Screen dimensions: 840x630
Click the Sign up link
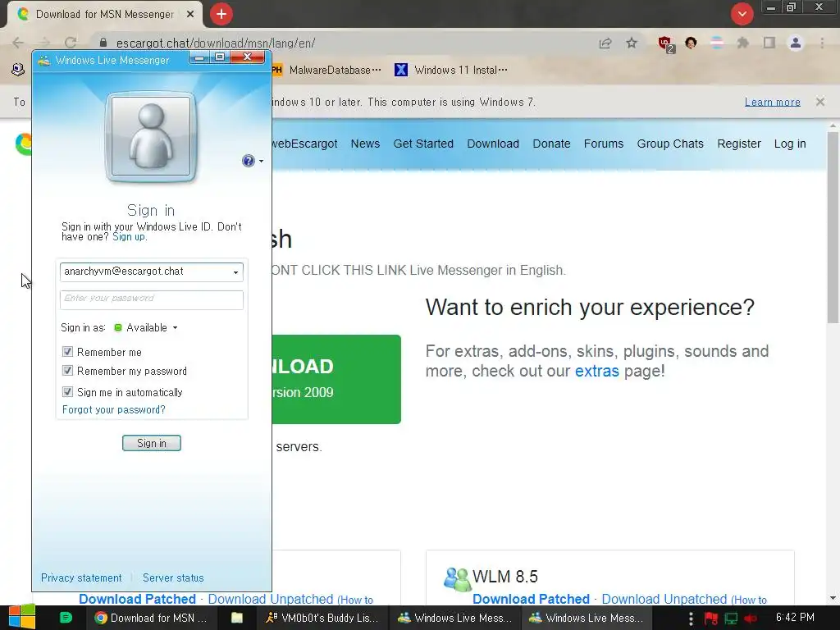pyautogui.click(x=129, y=237)
